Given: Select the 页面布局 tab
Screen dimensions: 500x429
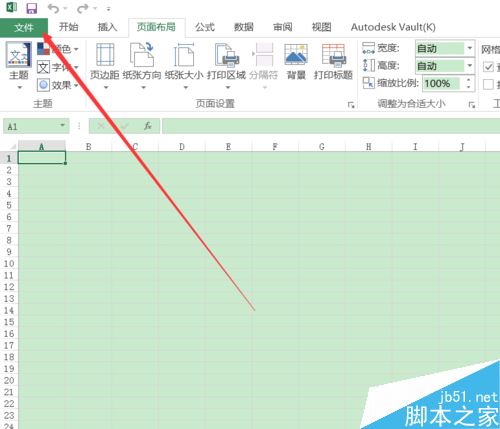Looking at the screenshot, I should pyautogui.click(x=156, y=27).
